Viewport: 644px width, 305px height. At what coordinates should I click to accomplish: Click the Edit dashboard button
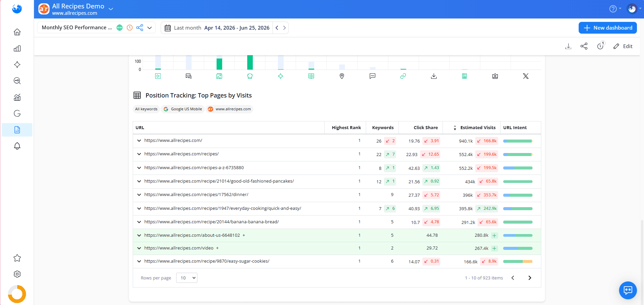(623, 46)
